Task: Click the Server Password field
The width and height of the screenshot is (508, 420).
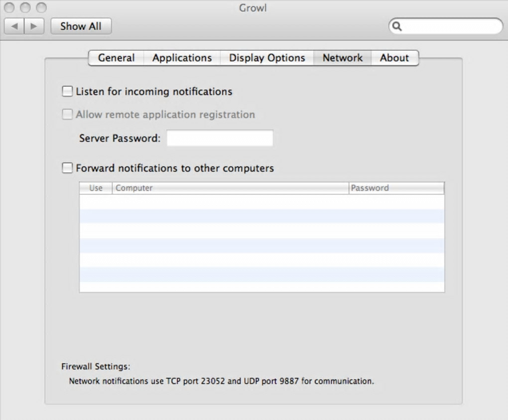Action: tap(220, 138)
